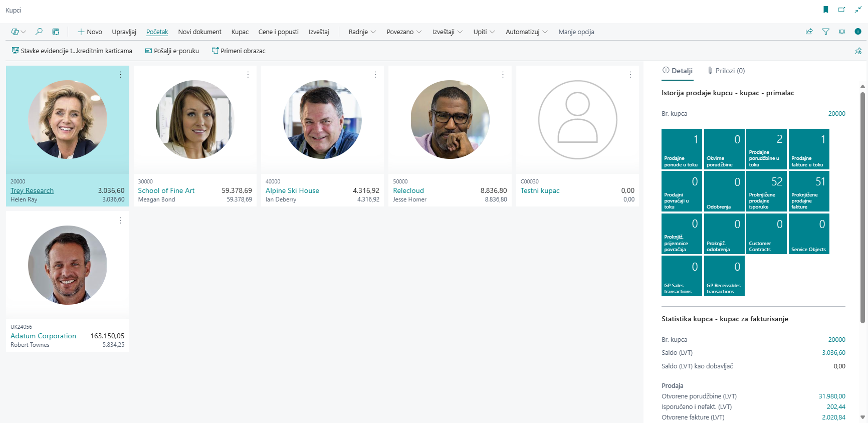Open the filter pane funnel icon
This screenshot has width=868, height=423.
[x=826, y=32]
